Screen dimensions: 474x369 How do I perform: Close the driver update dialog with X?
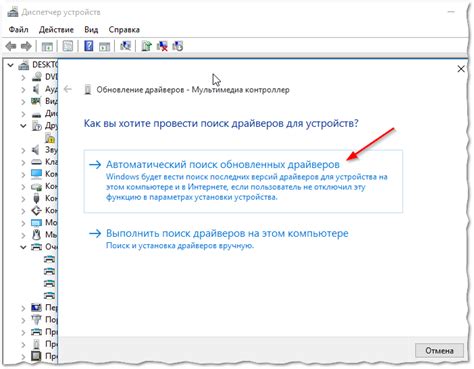coord(461,69)
